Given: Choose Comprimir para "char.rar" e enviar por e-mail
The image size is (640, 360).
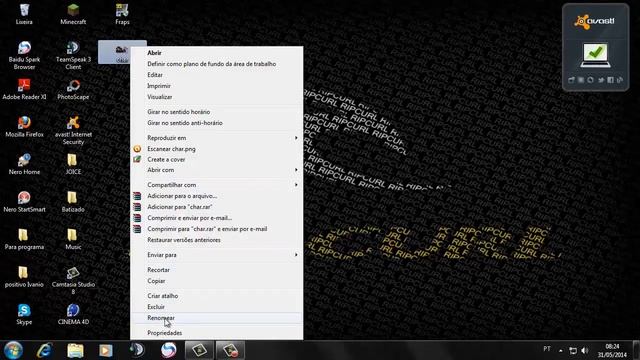Looking at the screenshot, I should pyautogui.click(x=217, y=229).
